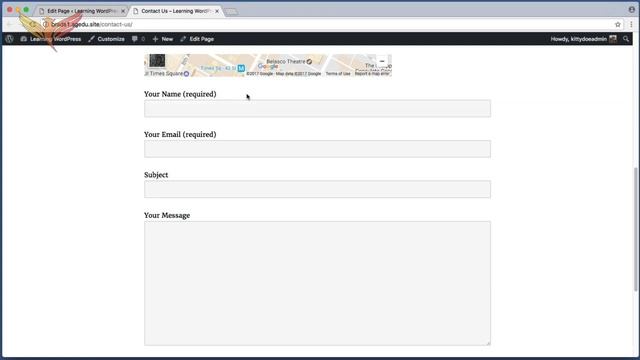Viewport: 640px width, 360px height.
Task: Select Times Sq - 42 St metro icon
Action: click(241, 68)
